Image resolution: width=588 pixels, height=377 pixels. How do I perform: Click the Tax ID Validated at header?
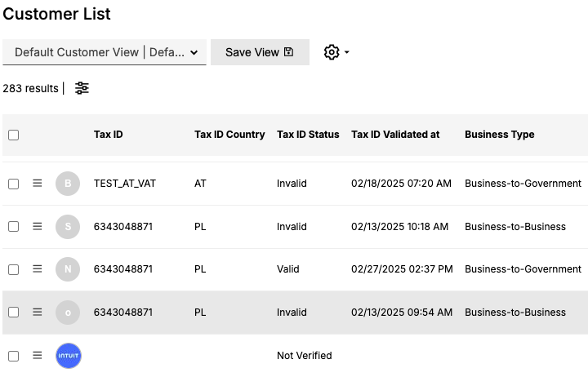pos(395,135)
